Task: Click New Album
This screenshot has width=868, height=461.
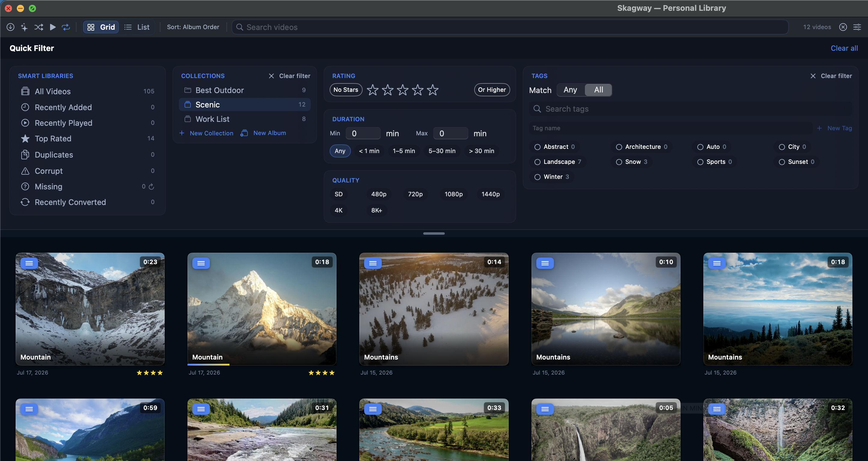Action: (x=263, y=133)
